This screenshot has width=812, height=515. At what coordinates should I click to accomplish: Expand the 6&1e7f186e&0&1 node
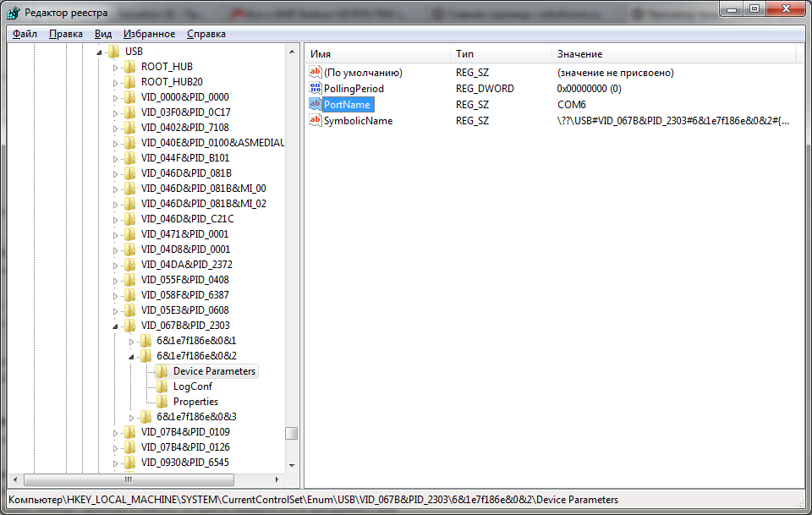pyautogui.click(x=131, y=341)
